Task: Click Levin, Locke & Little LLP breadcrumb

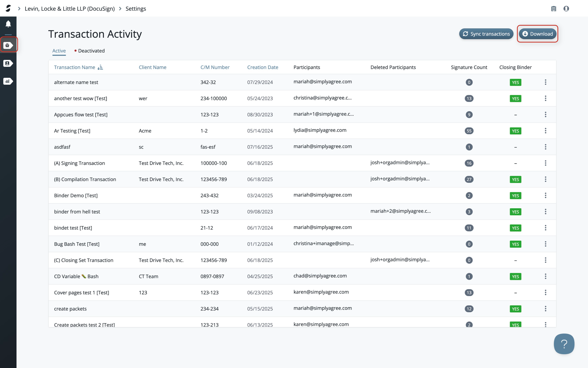Action: pos(70,8)
